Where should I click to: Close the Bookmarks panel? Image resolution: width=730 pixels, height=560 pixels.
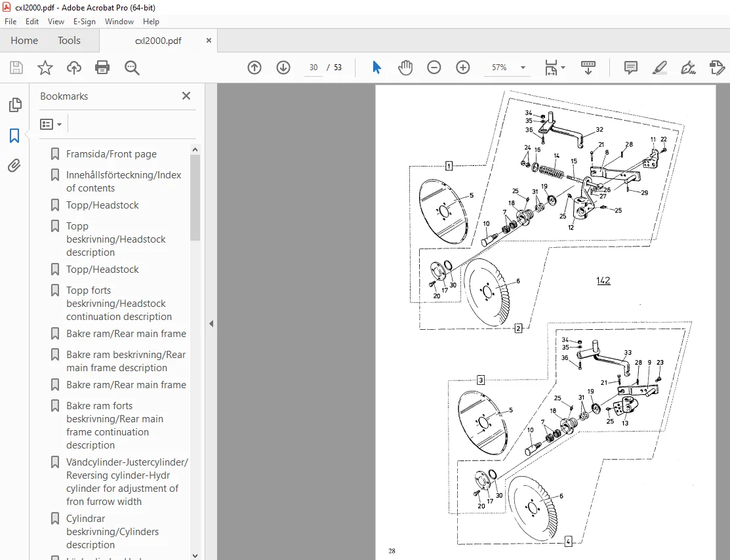(186, 96)
